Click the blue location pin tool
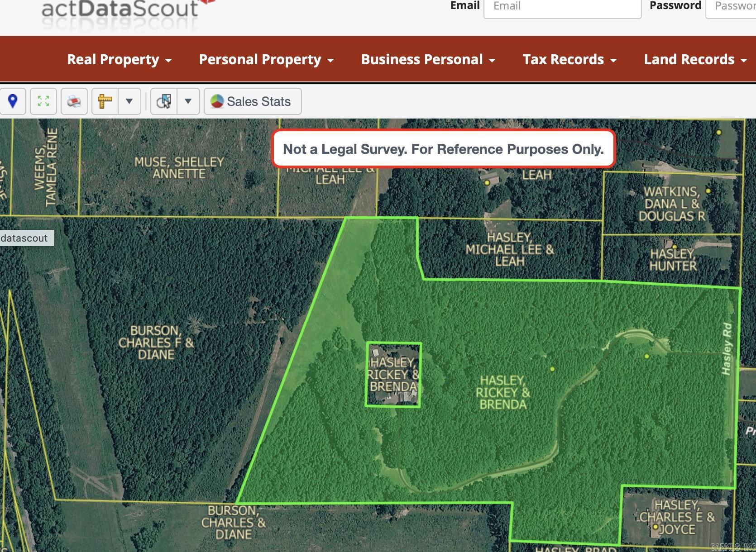756x552 pixels. click(13, 101)
